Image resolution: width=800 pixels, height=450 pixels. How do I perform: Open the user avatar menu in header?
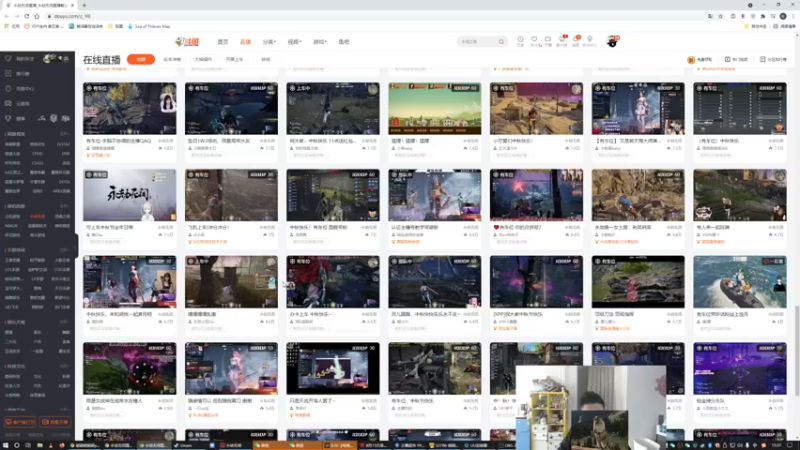click(612, 41)
